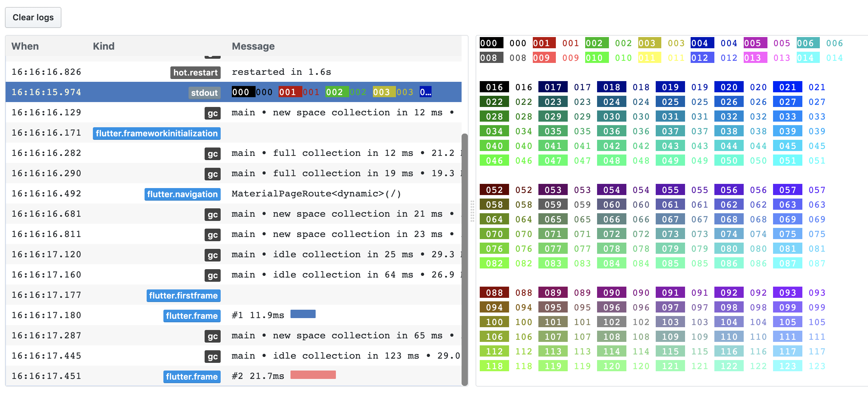Screen dimensions: 868x395
Task: Click the flutter.firstframe badge
Action: coord(183,295)
